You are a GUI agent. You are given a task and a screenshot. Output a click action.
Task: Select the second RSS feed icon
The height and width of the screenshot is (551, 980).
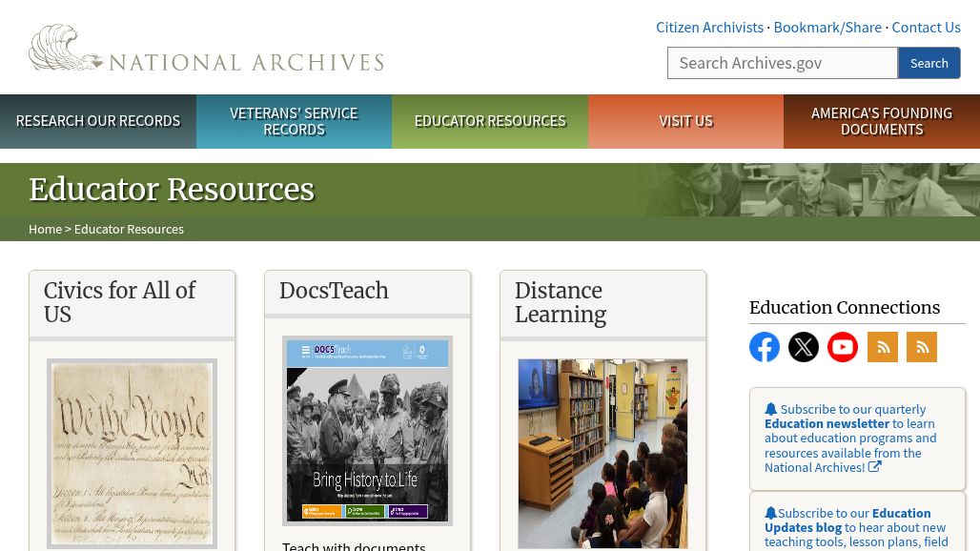[x=921, y=347]
